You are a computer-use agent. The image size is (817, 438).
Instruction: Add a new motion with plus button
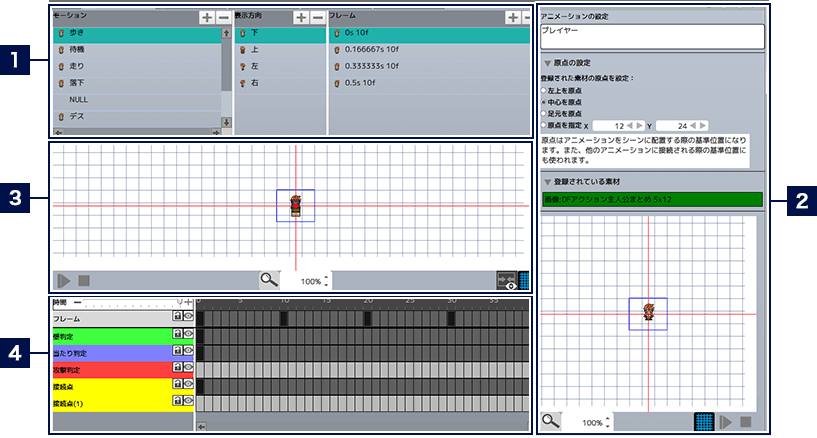click(x=206, y=17)
